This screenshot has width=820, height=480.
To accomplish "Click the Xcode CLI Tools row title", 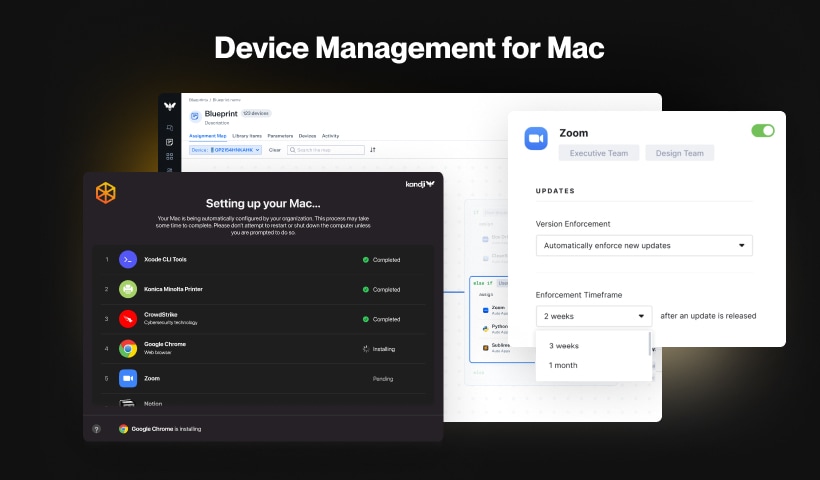I will pos(165,259).
